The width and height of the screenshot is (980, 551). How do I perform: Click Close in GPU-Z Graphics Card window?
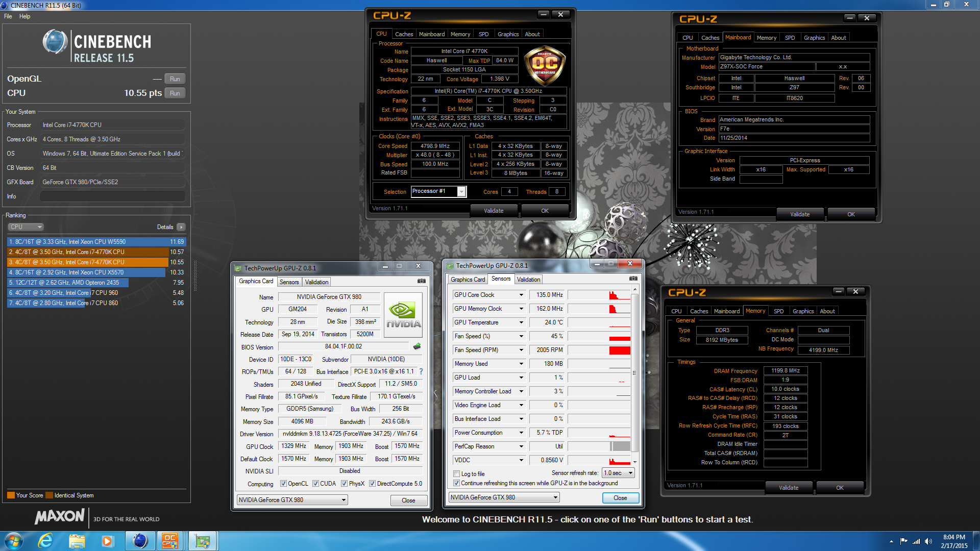408,500
